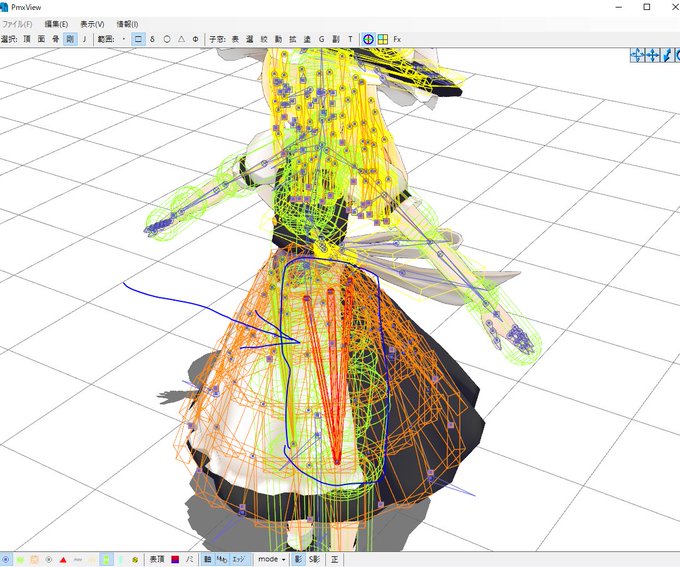
Task: Toggle the yellow four-pane grid icon
Action: (x=382, y=39)
